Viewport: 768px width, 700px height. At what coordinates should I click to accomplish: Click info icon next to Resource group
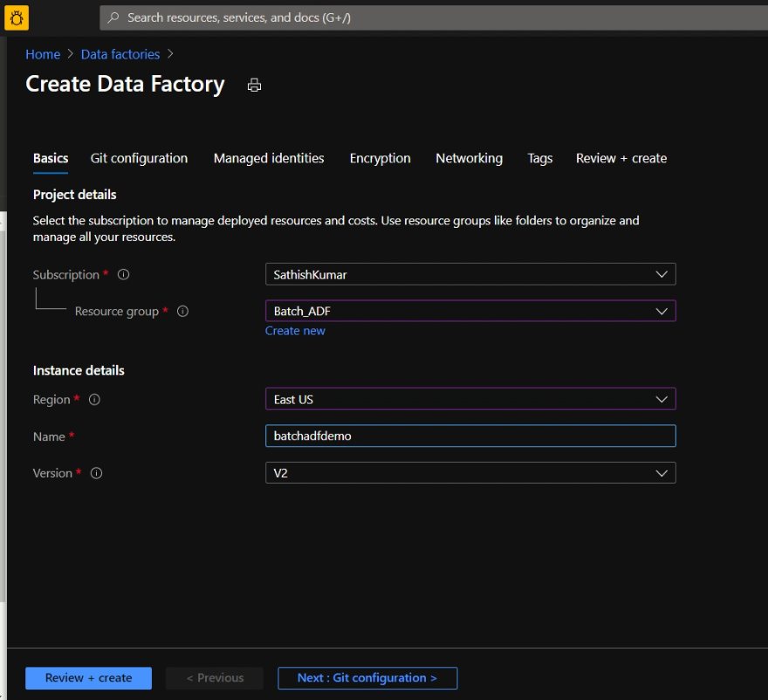tap(182, 312)
